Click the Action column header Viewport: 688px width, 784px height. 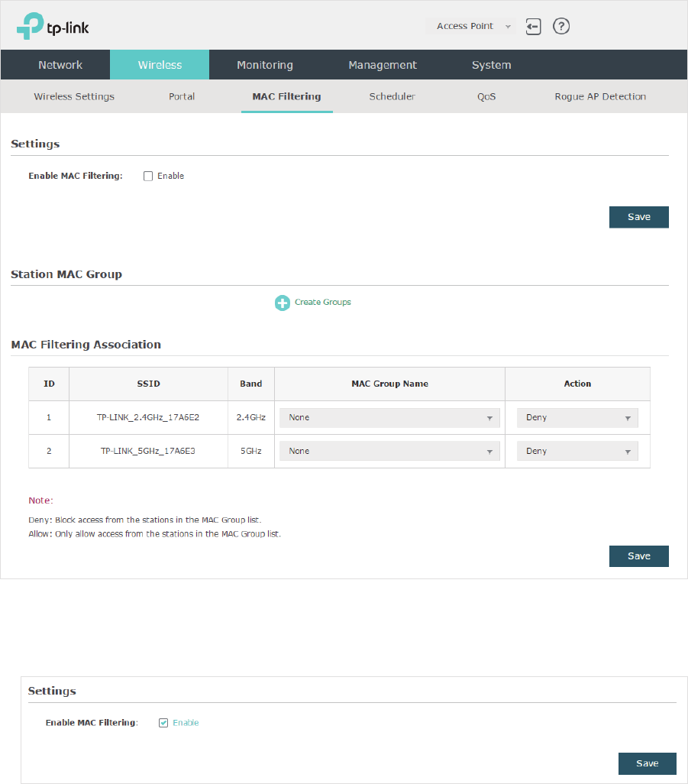tap(577, 384)
